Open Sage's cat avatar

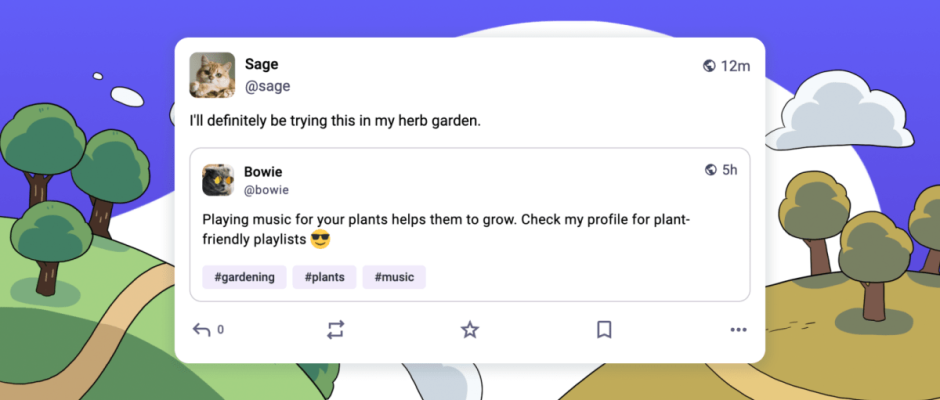[x=212, y=75]
